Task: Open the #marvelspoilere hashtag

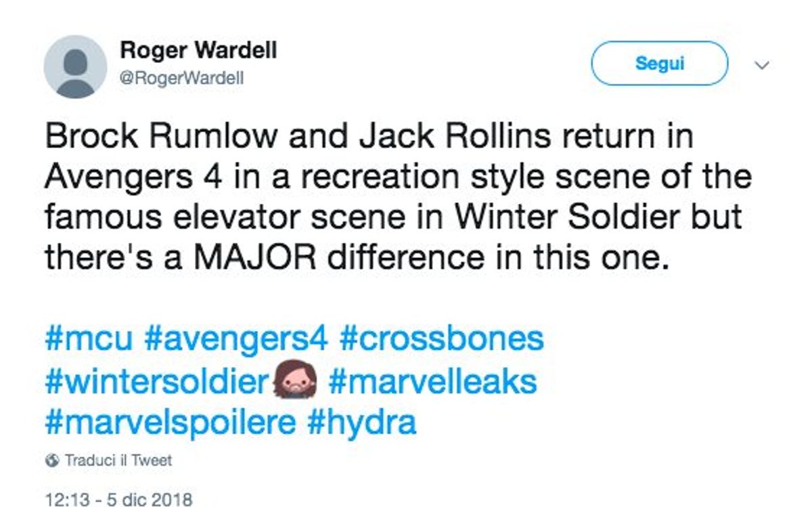Action: 170,423
